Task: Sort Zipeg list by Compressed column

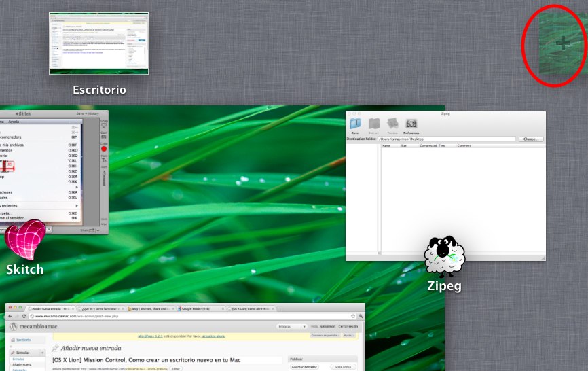Action: (428, 145)
